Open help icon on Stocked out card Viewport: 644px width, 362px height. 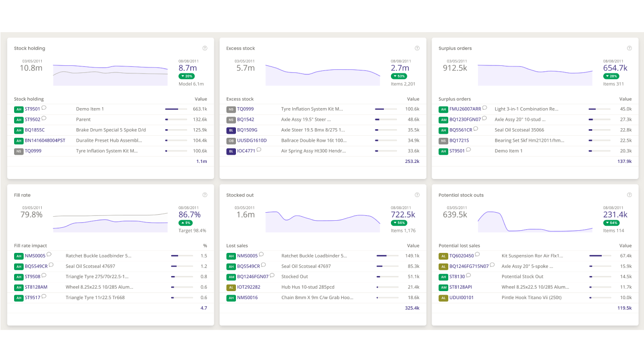pos(417,195)
